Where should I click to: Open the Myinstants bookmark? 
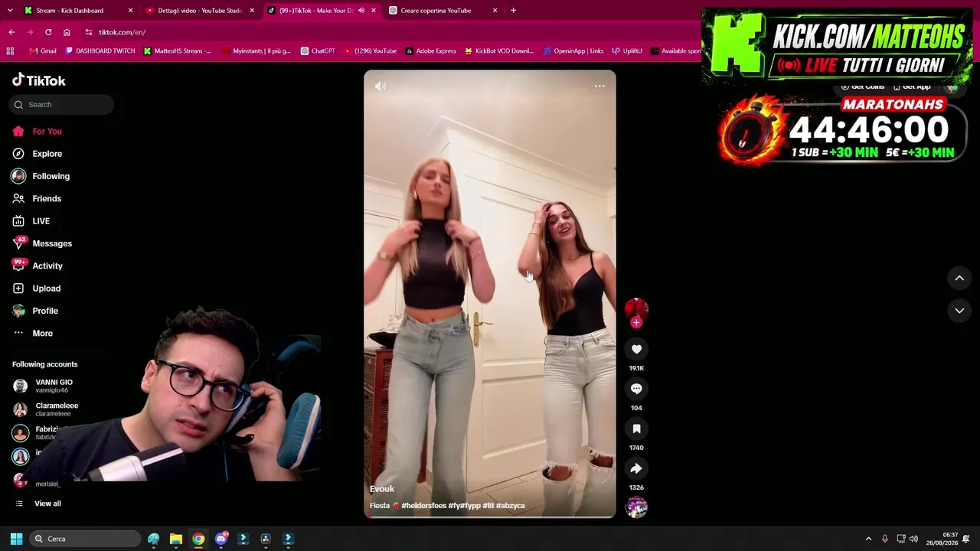coord(256,51)
